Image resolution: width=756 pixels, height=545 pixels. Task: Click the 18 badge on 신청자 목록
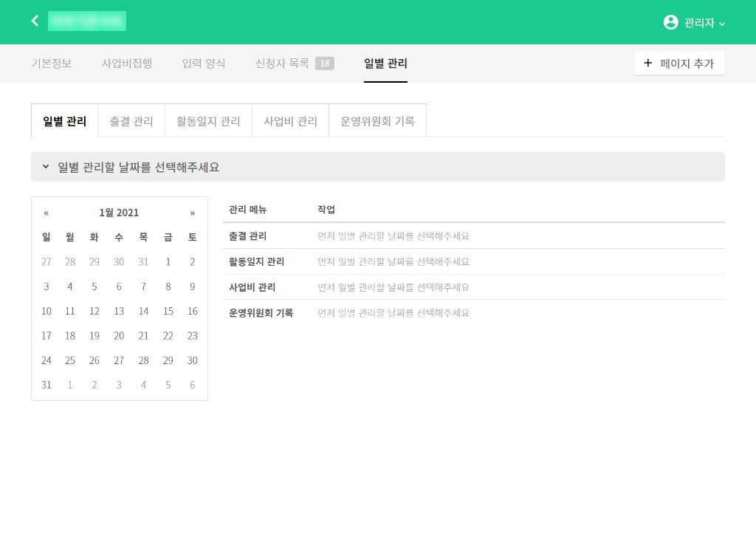tap(325, 64)
